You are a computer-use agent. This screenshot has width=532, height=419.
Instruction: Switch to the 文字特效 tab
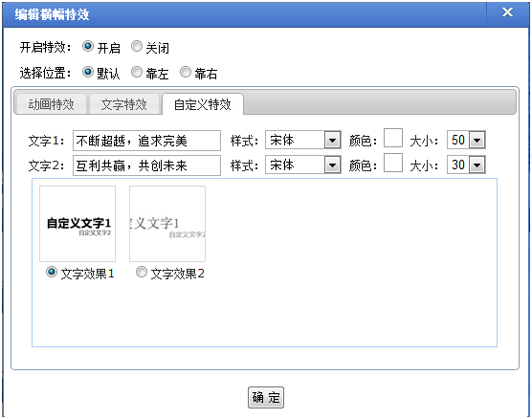click(x=123, y=104)
